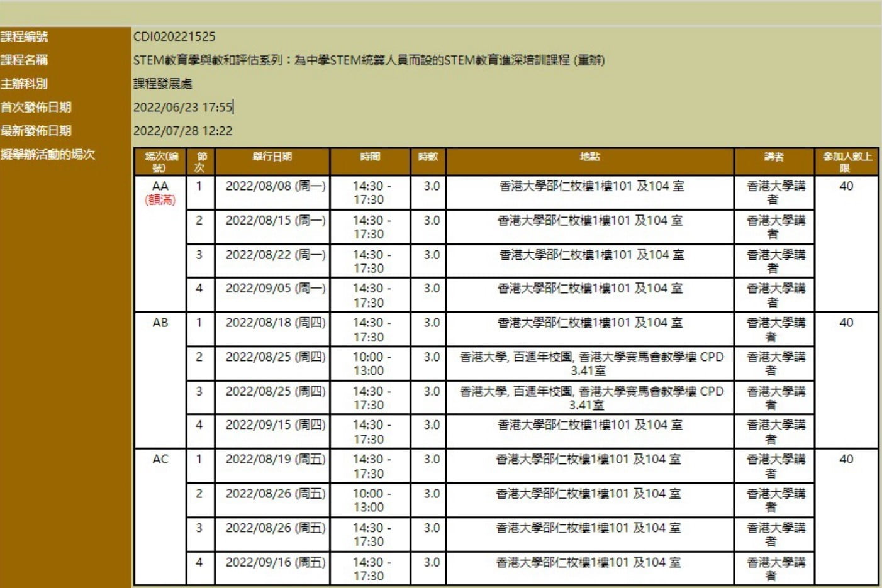
Task: Click the 講者 column header
Action: (773, 157)
